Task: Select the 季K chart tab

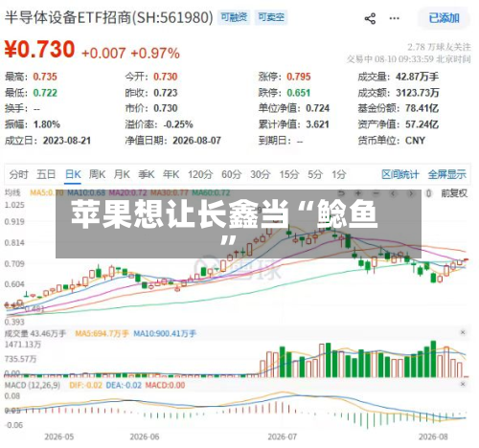Action: click(x=147, y=174)
